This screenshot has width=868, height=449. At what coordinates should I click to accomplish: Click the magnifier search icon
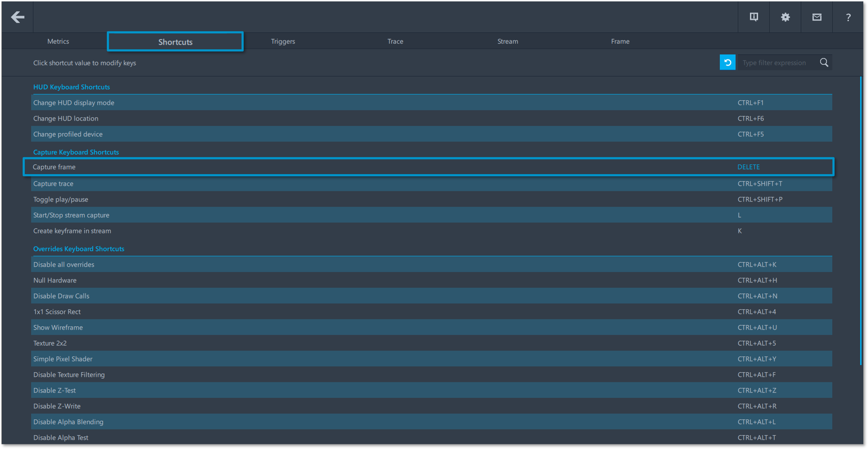[x=824, y=63]
